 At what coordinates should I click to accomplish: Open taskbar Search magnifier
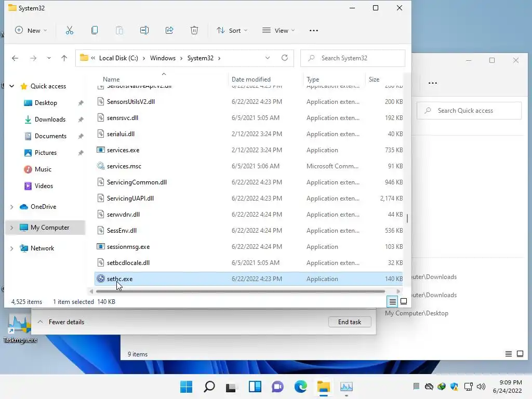tap(209, 387)
